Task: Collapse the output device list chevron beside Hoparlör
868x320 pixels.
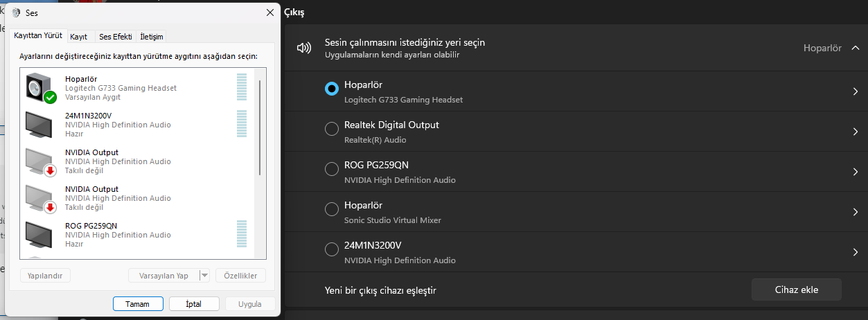Action: (x=855, y=48)
